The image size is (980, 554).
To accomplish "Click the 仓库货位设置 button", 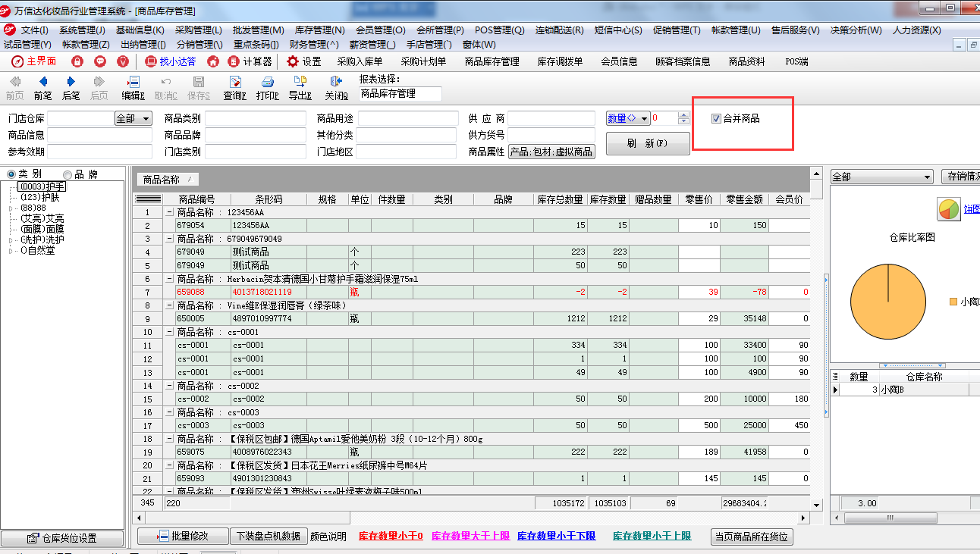I will (62, 539).
